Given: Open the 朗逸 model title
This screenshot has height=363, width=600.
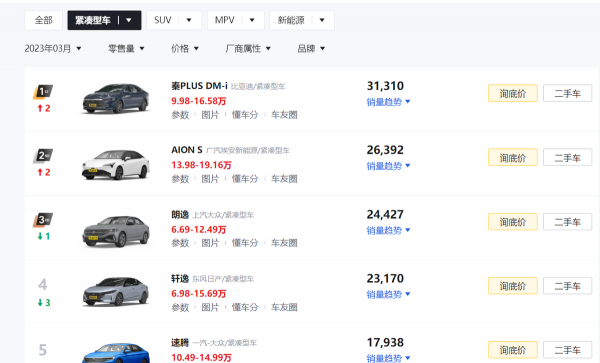Looking at the screenshot, I should pyautogui.click(x=180, y=215).
